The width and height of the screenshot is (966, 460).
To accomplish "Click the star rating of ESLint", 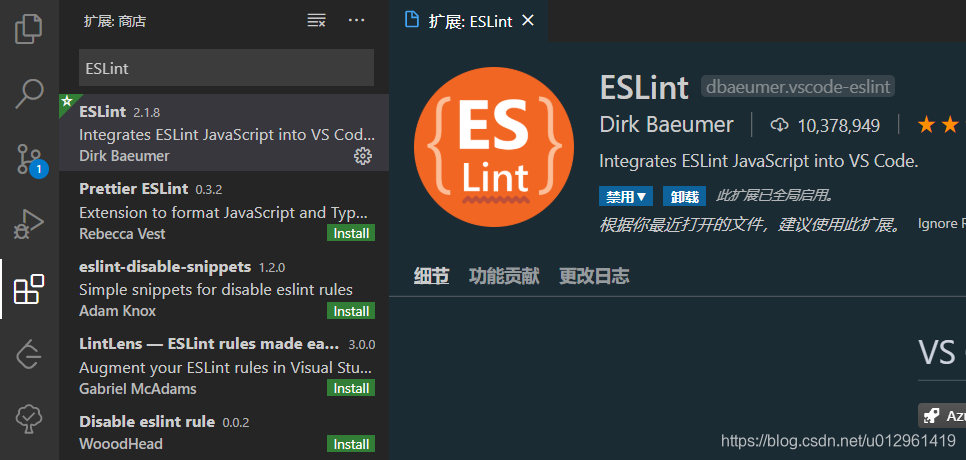I will tap(941, 125).
